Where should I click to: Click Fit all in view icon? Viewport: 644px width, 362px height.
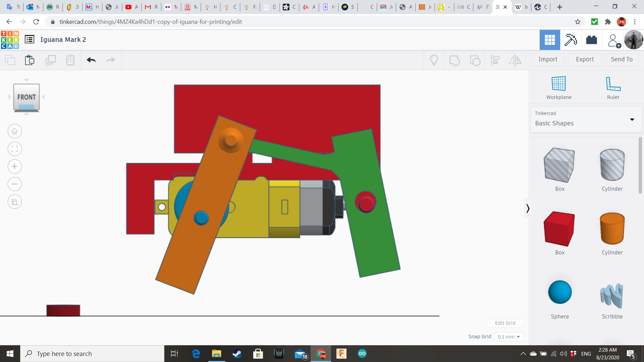15,149
